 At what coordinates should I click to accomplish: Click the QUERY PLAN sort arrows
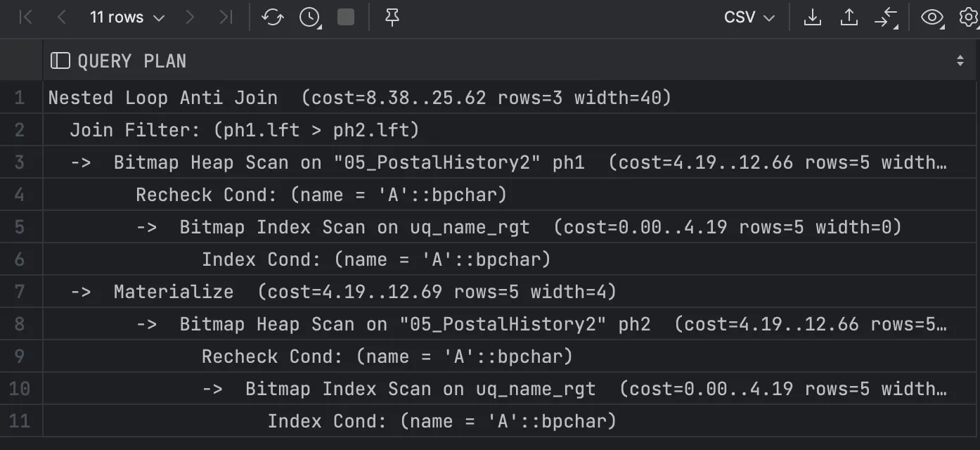click(x=960, y=61)
